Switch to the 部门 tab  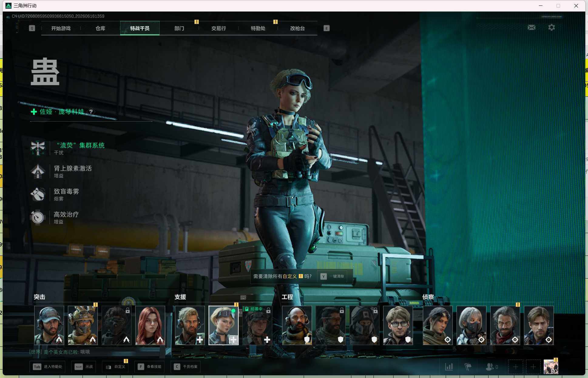coord(179,28)
